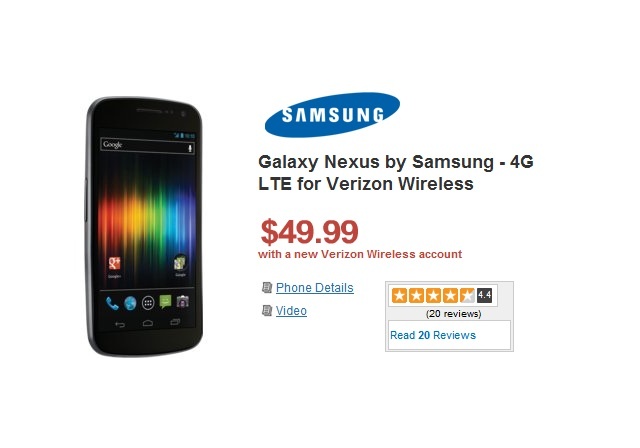Click the document icon beside Video

tap(267, 311)
